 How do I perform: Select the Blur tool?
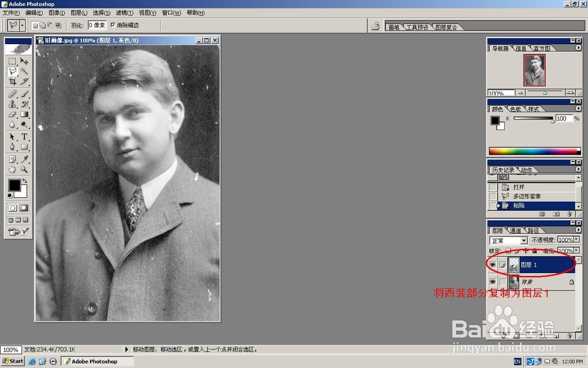tap(12, 124)
